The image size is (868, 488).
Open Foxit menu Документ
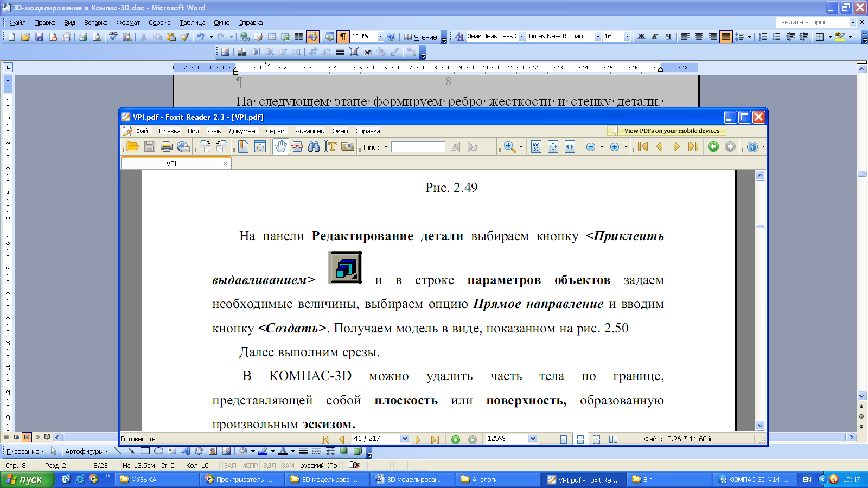[243, 131]
